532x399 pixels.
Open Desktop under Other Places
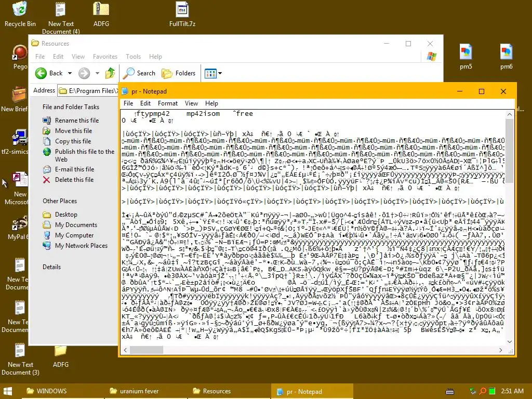tap(66, 215)
